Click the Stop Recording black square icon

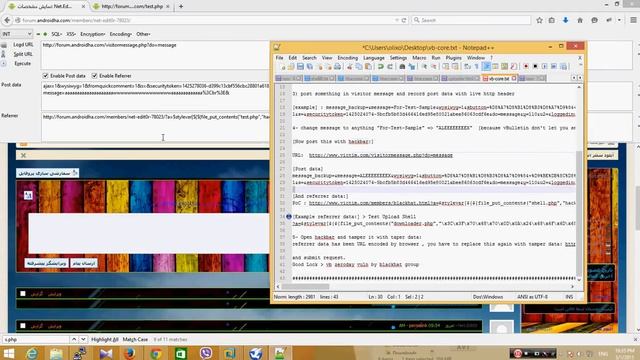click(535, 67)
